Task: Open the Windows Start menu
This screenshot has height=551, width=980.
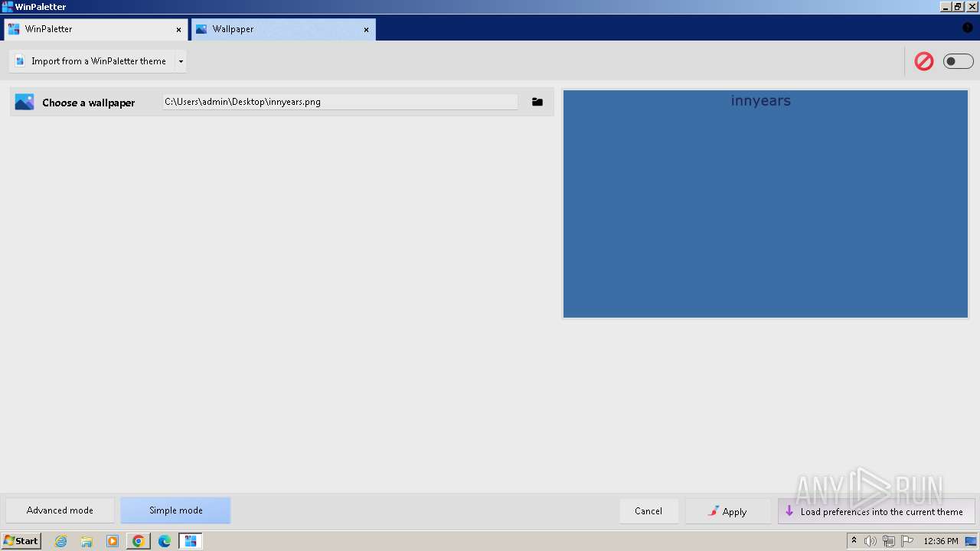Action: (x=21, y=541)
